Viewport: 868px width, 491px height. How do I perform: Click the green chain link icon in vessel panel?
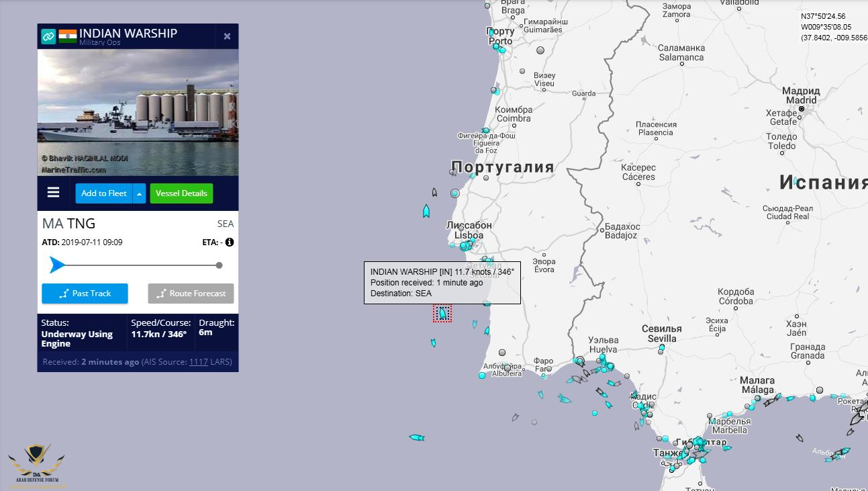(48, 36)
